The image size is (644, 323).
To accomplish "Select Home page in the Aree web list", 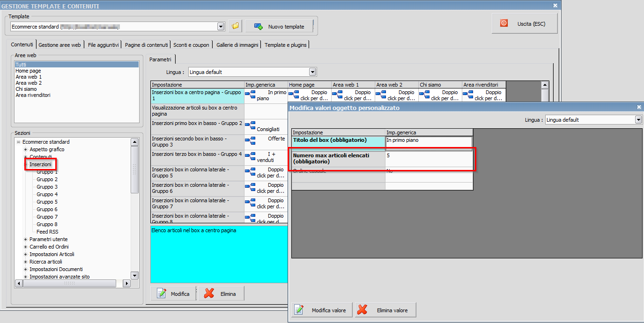I will (x=28, y=71).
